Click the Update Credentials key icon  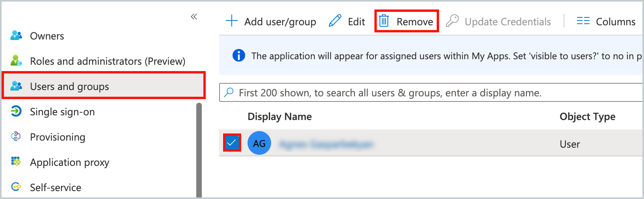[452, 21]
